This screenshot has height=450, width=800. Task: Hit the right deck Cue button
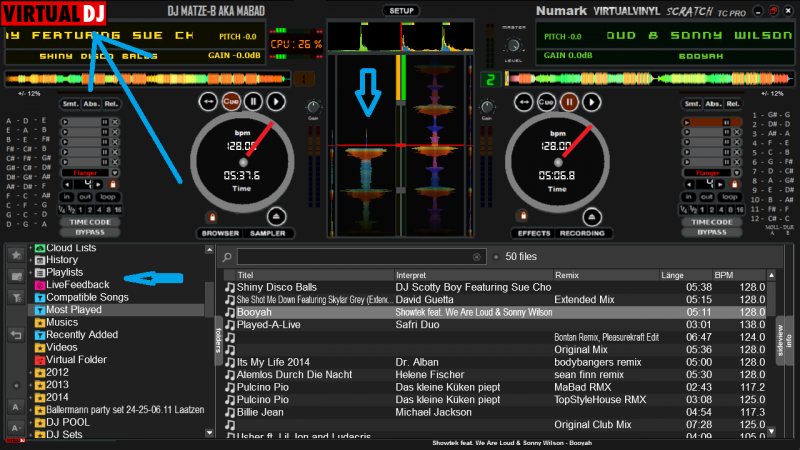546,102
